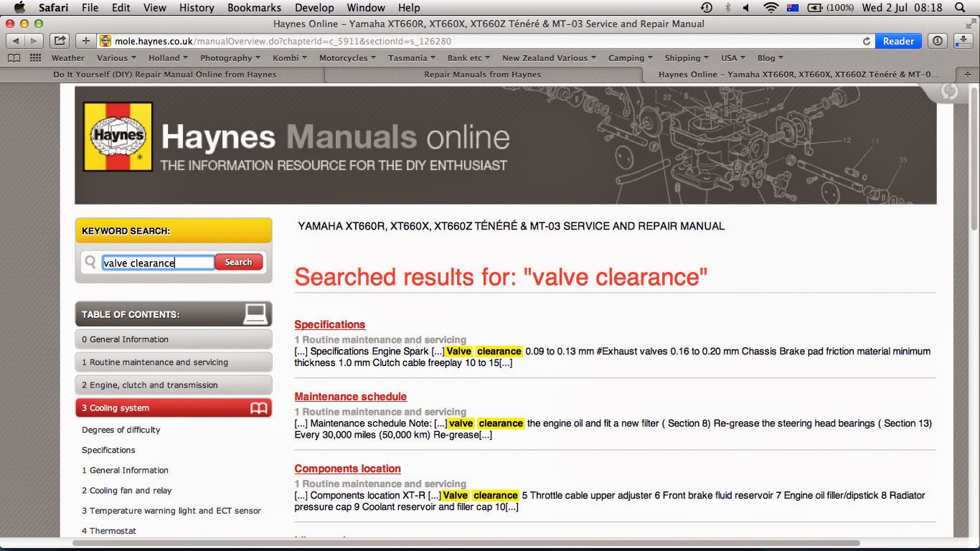Expand the Motorcycles bookmarks folder

tap(348, 58)
